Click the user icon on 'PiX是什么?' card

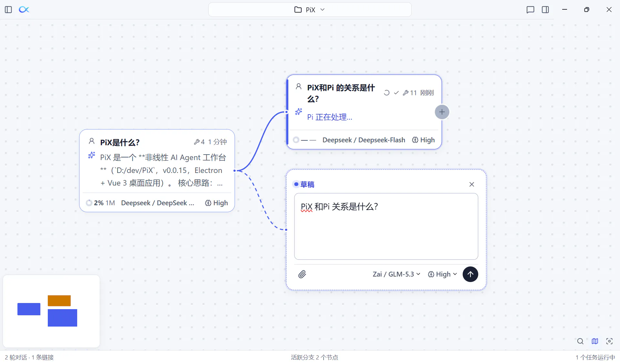(x=92, y=141)
